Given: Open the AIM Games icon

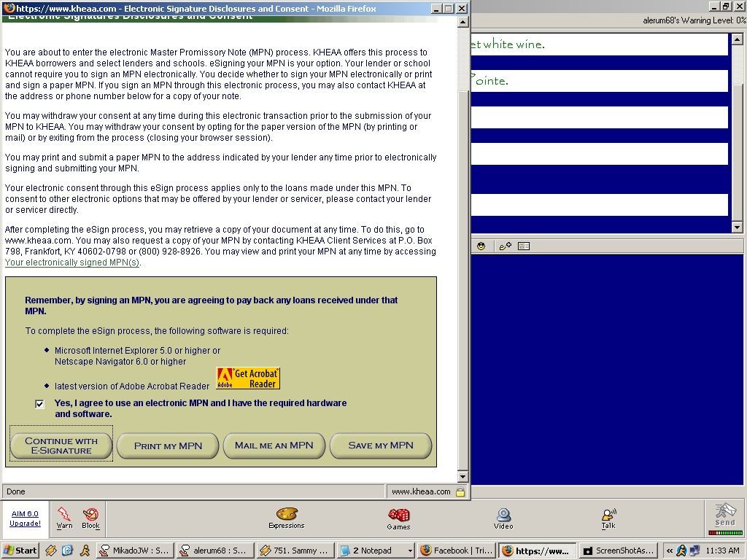Looking at the screenshot, I should (x=398, y=518).
